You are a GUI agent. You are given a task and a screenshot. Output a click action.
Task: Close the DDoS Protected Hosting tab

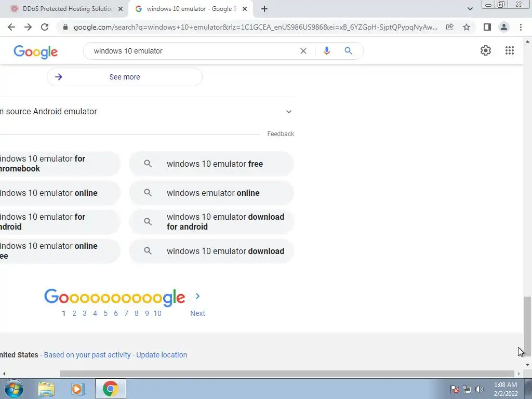pos(121,9)
